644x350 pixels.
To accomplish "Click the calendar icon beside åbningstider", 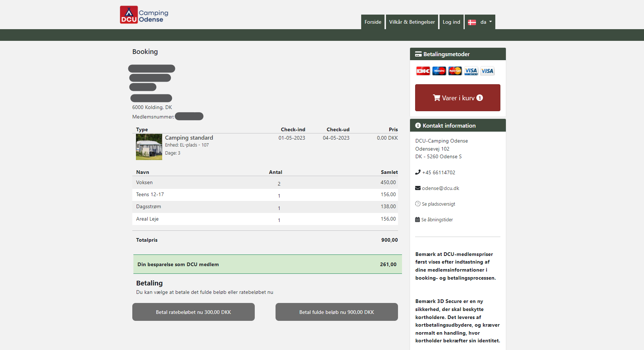I will [x=417, y=219].
